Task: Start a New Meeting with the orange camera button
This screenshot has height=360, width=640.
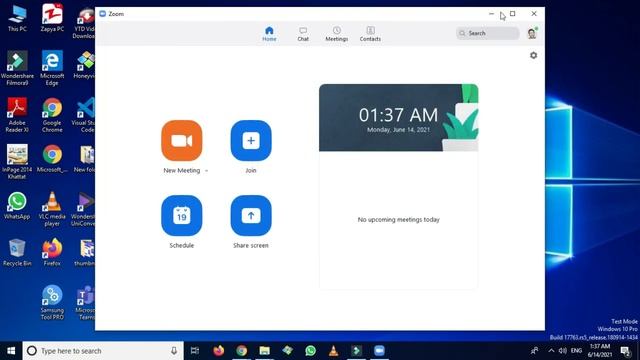Action: pyautogui.click(x=182, y=140)
